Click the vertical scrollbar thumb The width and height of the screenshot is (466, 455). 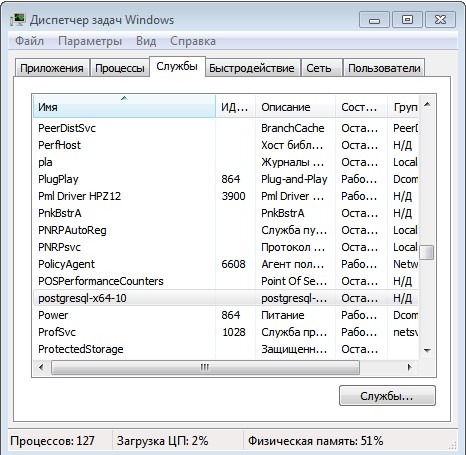[427, 252]
